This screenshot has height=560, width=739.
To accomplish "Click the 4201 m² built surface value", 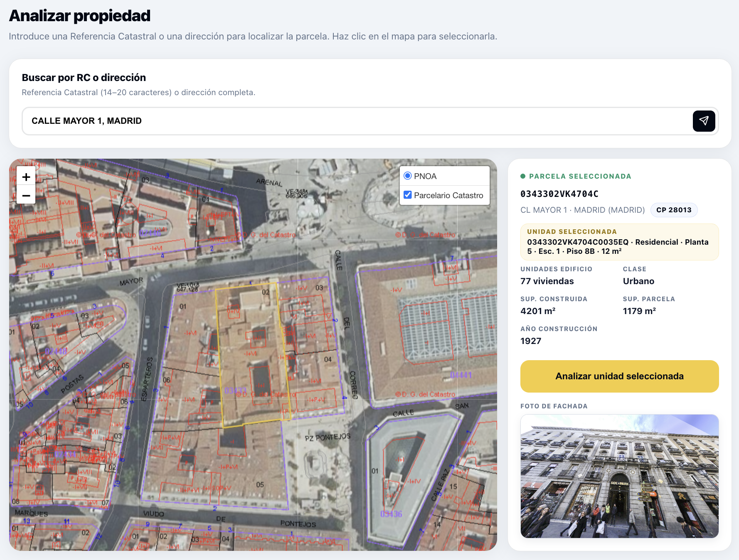I will coord(538,311).
